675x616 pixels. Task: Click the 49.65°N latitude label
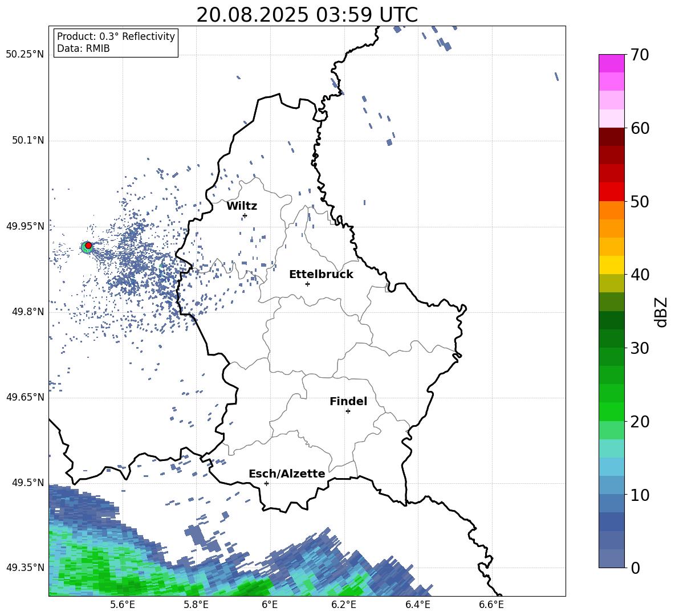(25, 397)
